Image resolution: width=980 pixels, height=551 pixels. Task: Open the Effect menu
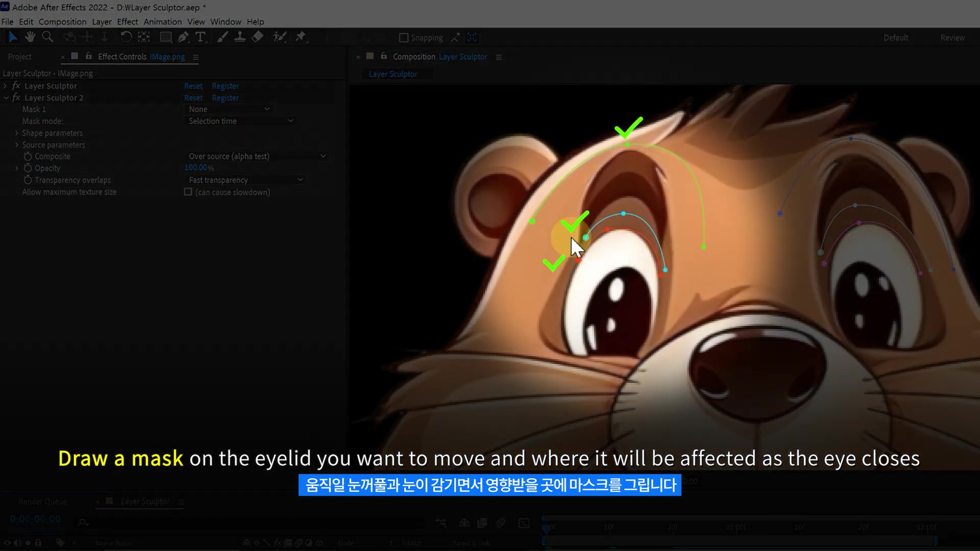[x=127, y=21]
